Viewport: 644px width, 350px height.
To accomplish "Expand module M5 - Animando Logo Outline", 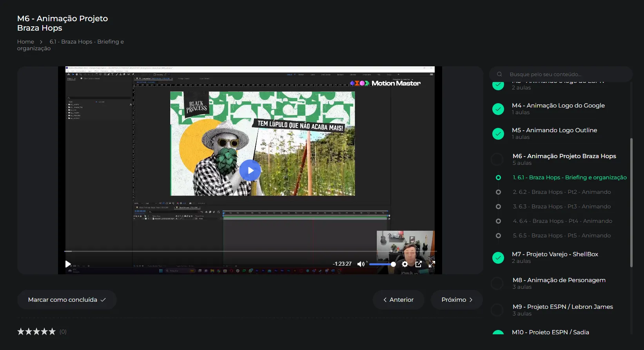I will 554,130.
